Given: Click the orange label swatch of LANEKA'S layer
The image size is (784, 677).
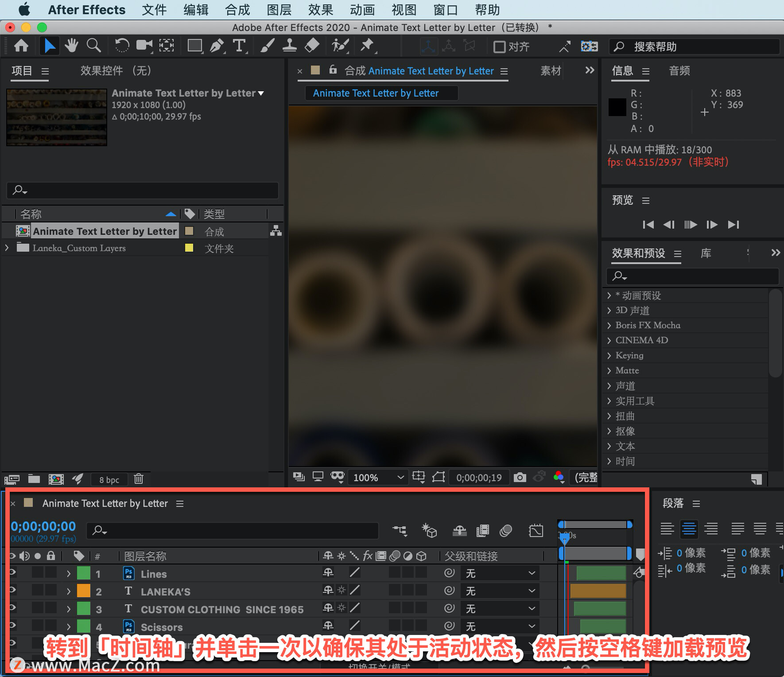Looking at the screenshot, I should pyautogui.click(x=84, y=591).
